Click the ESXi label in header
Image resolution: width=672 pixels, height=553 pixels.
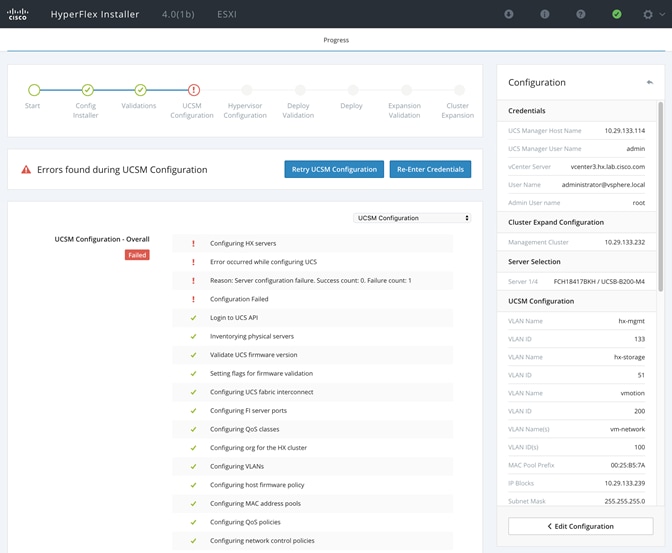pos(227,14)
